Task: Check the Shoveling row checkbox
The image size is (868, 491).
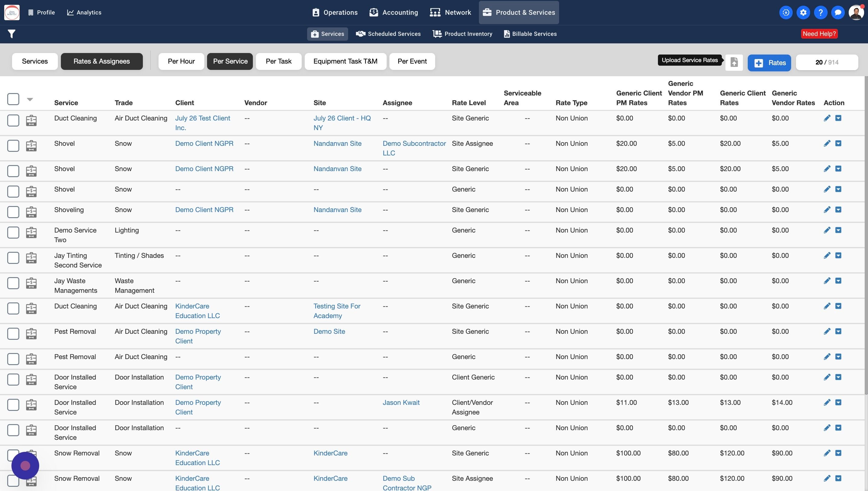Action: point(13,212)
